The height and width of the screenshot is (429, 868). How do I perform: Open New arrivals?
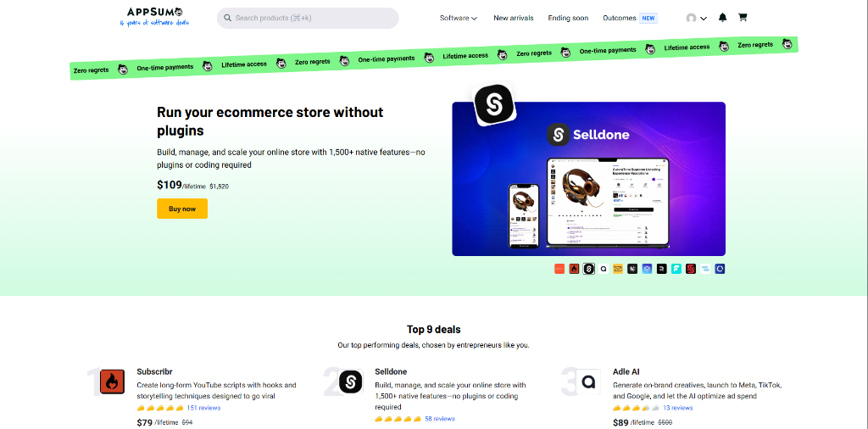[x=513, y=18]
